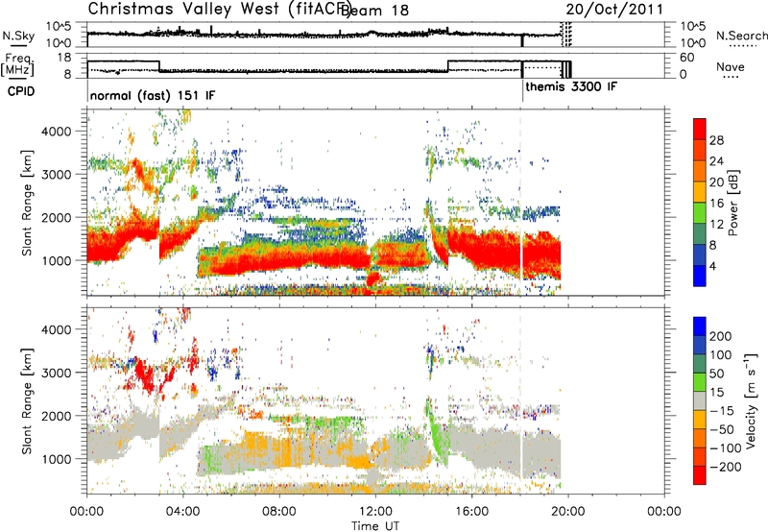
Task: Click the '200' velocity colorbar tick label
Action: click(720, 336)
